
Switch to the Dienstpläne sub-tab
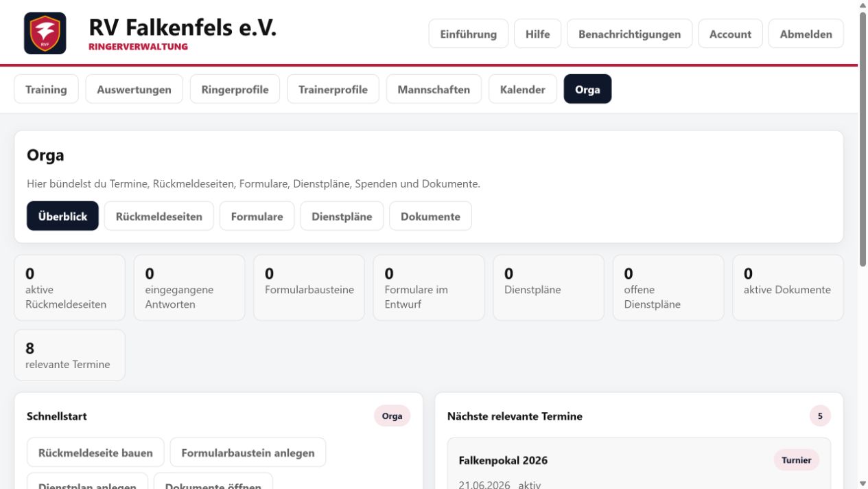coord(342,216)
